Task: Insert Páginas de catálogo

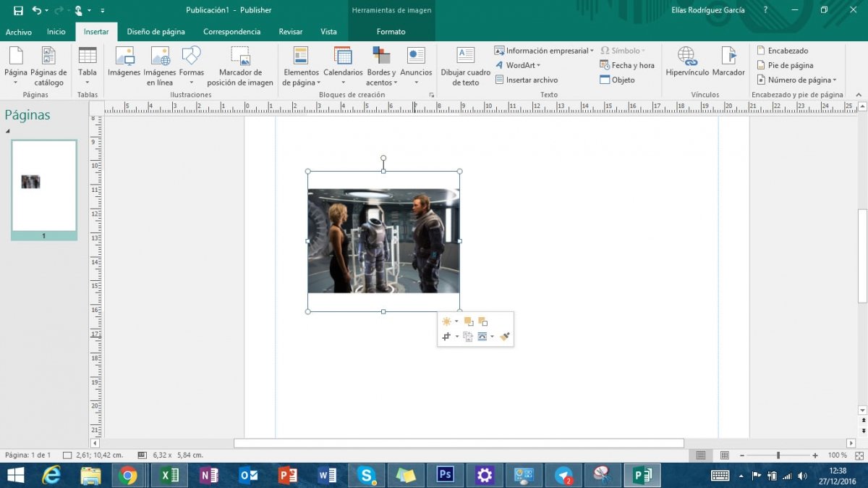Action: coord(48,66)
